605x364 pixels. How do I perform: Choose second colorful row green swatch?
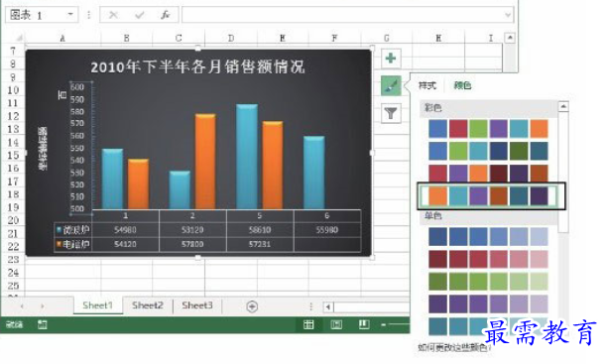(458, 151)
